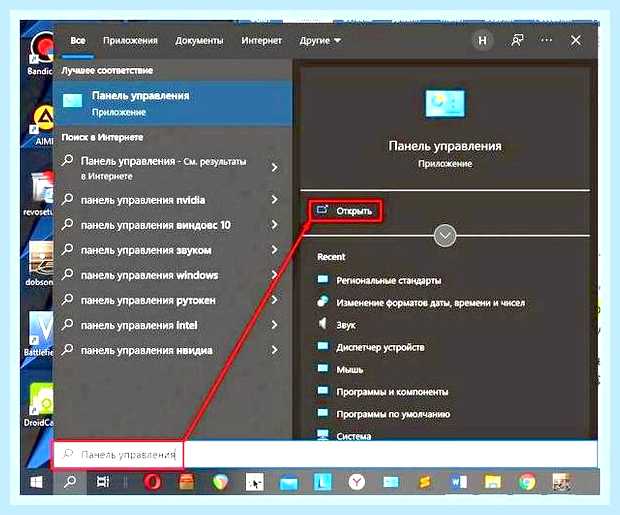
Task: Click the Control Panel icon in best match
Action: point(72,101)
